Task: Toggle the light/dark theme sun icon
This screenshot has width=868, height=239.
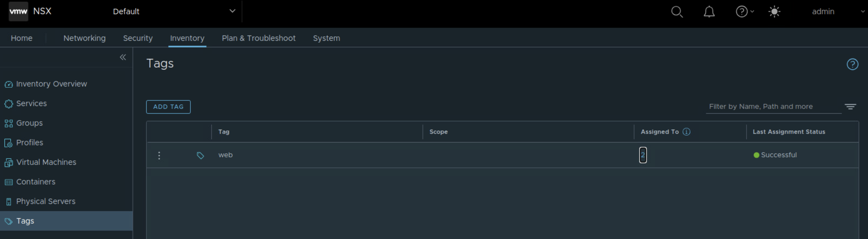Action: (x=774, y=12)
